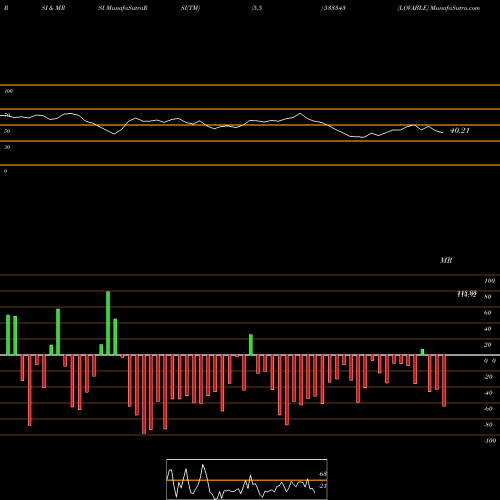Click the "SI(TM)" header label
The width and height of the screenshot is (500, 500).
coord(190,8)
